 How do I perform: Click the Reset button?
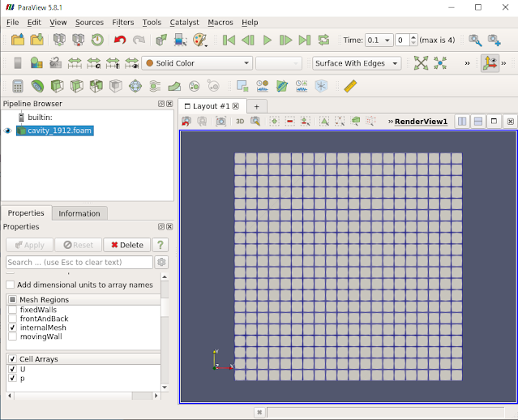(x=79, y=245)
